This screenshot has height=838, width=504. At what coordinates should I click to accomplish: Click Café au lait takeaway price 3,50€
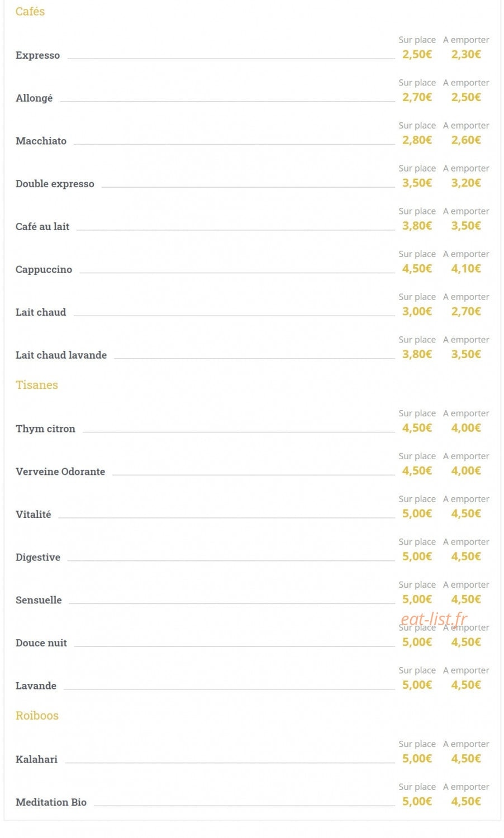466,226
